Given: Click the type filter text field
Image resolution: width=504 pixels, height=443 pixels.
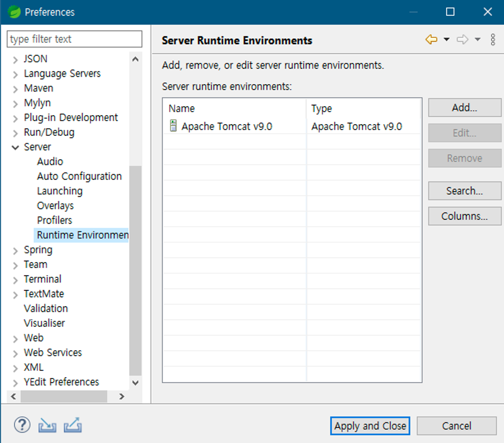Looking at the screenshot, I should point(75,39).
